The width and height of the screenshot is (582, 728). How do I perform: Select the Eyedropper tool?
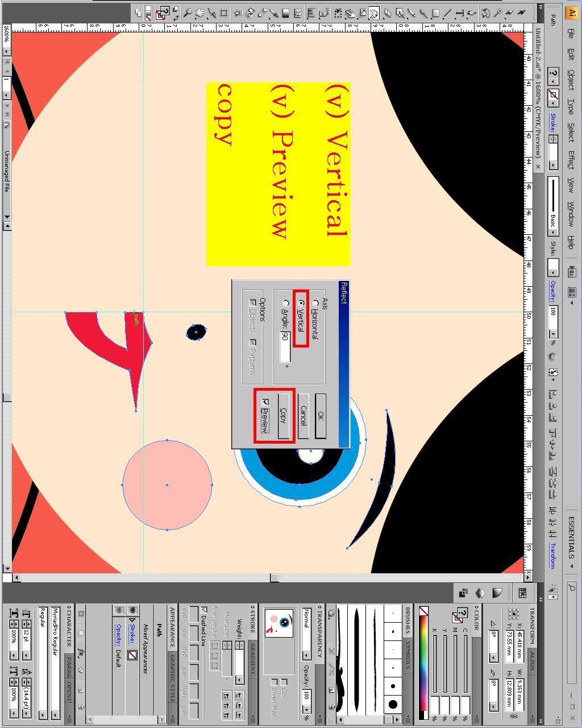pyautogui.click(x=273, y=13)
